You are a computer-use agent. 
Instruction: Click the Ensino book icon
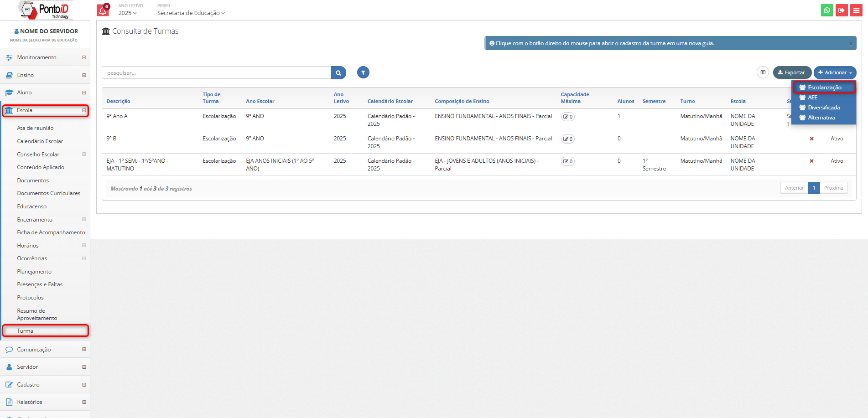(x=9, y=75)
